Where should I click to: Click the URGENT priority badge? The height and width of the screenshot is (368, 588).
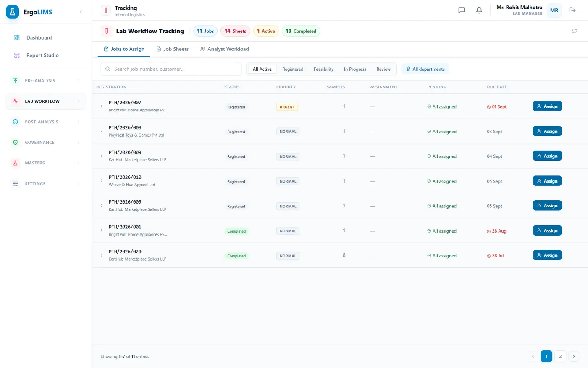click(287, 107)
